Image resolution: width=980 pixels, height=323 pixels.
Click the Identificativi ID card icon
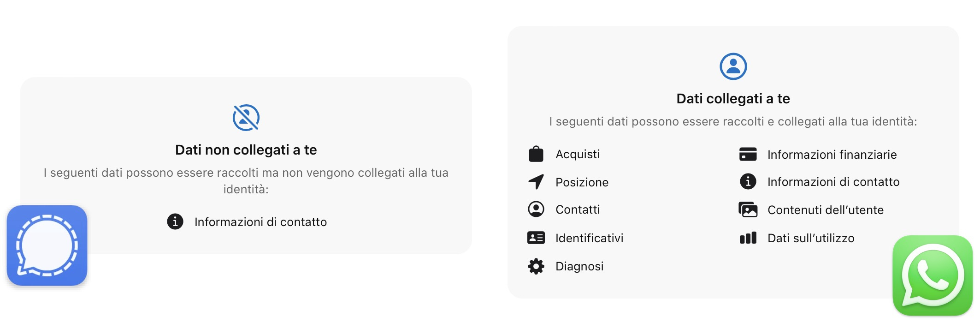point(536,238)
